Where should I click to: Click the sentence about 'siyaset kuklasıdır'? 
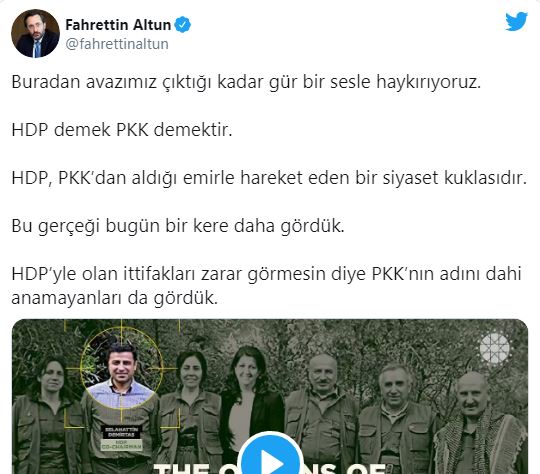[x=269, y=178]
